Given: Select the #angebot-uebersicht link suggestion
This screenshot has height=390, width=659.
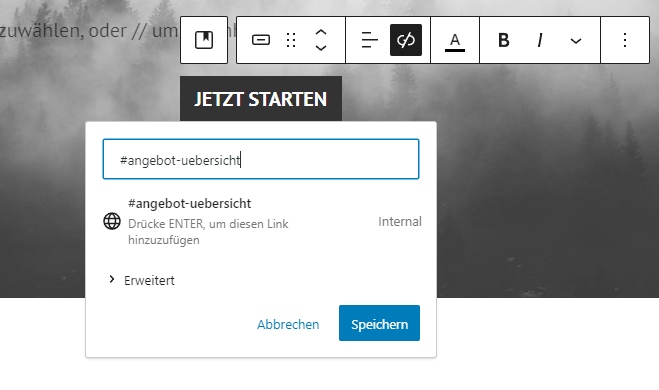Looking at the screenshot, I should 261,221.
